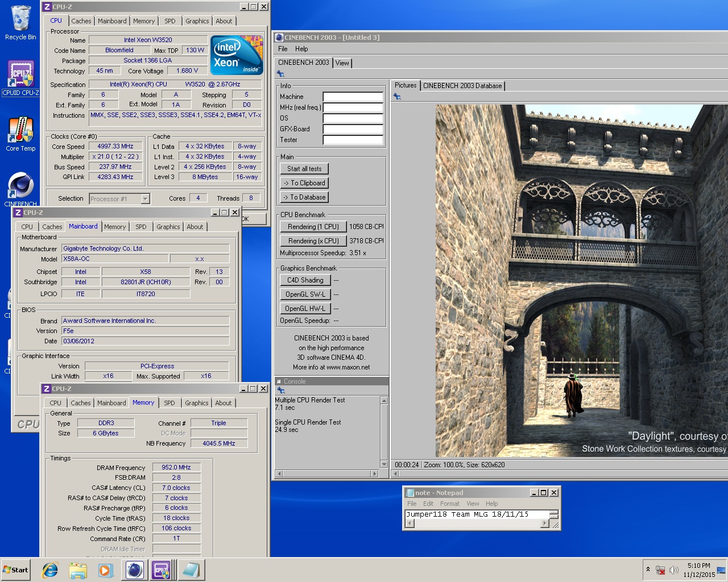Open CINEBENCH Help menu

pyautogui.click(x=301, y=49)
